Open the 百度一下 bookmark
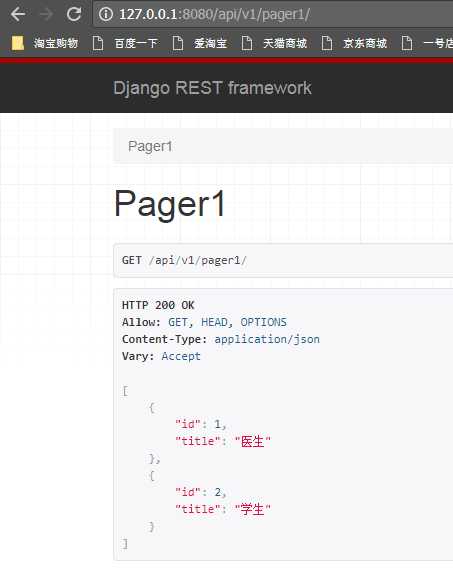Screen dimensions: 453x568 click(136, 43)
